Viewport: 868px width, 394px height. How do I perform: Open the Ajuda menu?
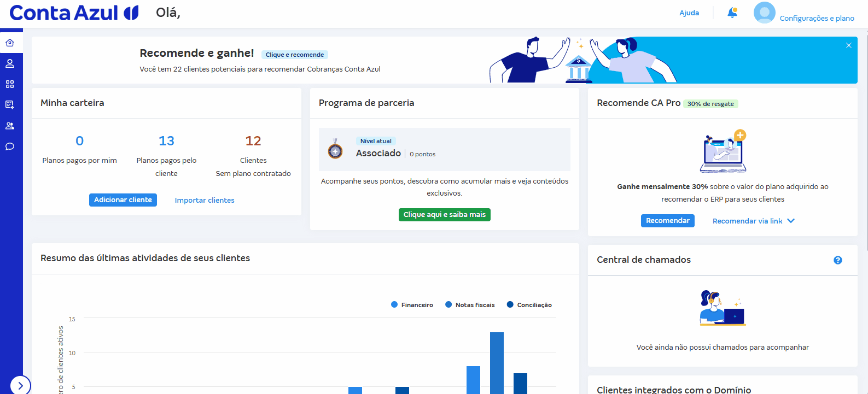tap(689, 13)
